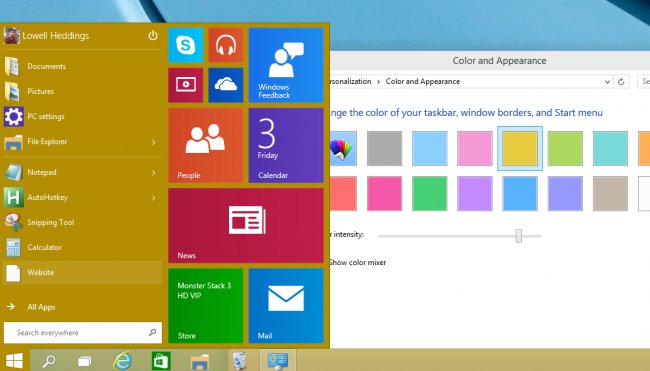Image resolution: width=650 pixels, height=371 pixels.
Task: Pick the purple swatch
Action: (475, 194)
